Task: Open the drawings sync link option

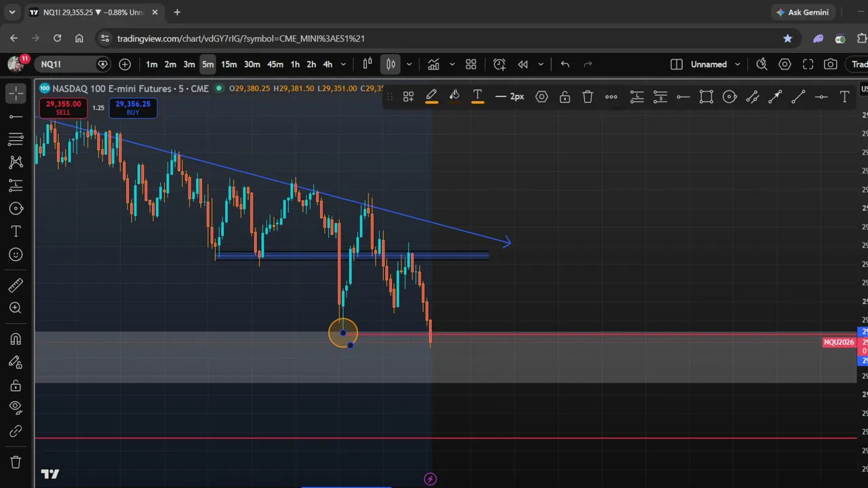Action: click(x=16, y=431)
